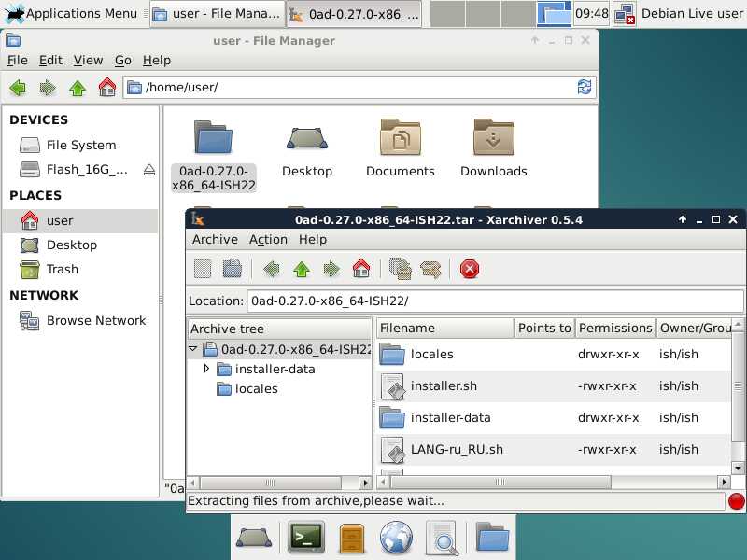
Task: Click the New archive icon in Xarchiver toolbar
Action: coord(203,269)
